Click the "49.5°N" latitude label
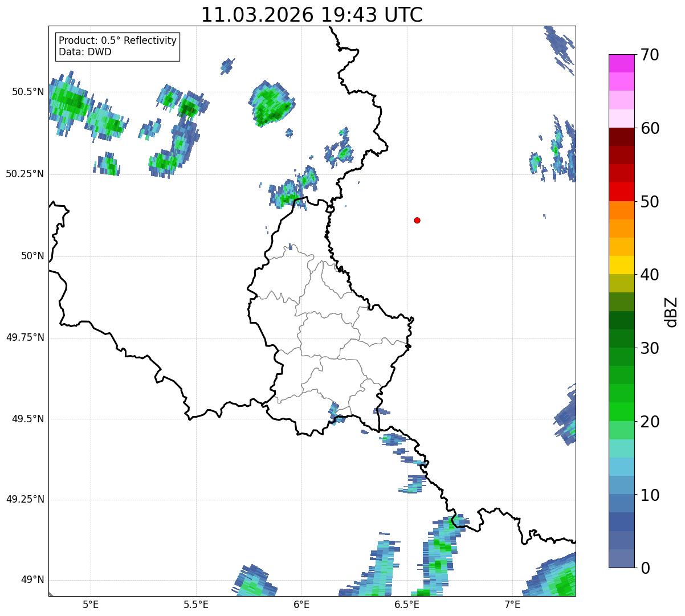This screenshot has width=685, height=616. coord(28,419)
